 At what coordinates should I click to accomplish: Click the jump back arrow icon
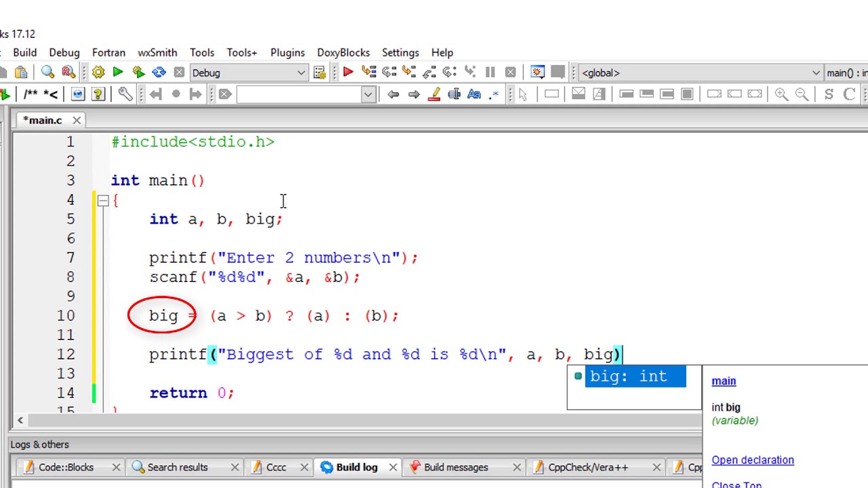pos(155,94)
